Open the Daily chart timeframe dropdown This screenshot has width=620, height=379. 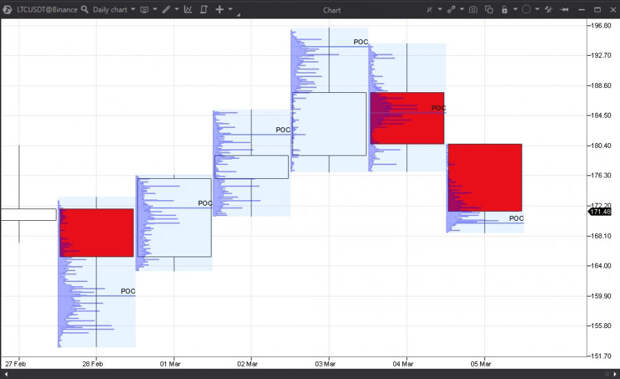point(114,10)
